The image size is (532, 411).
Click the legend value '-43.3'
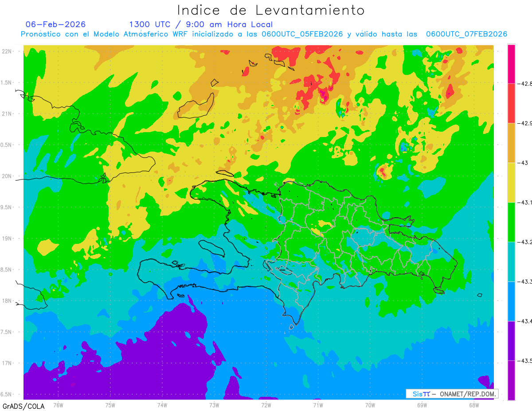pyautogui.click(x=524, y=282)
